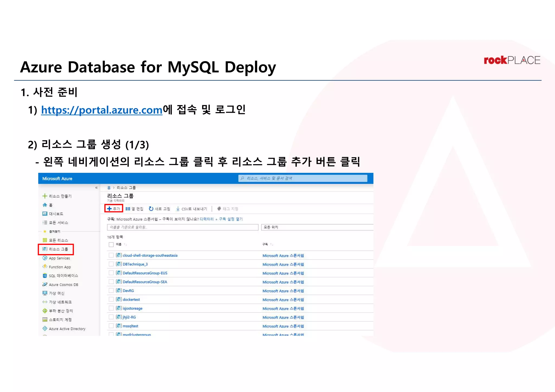
Task: Open the 대시보드 dashboard icon
Action: (45, 214)
